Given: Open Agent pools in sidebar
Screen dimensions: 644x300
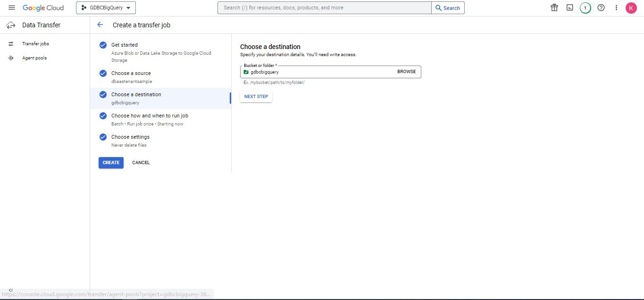Looking at the screenshot, I should [x=34, y=58].
